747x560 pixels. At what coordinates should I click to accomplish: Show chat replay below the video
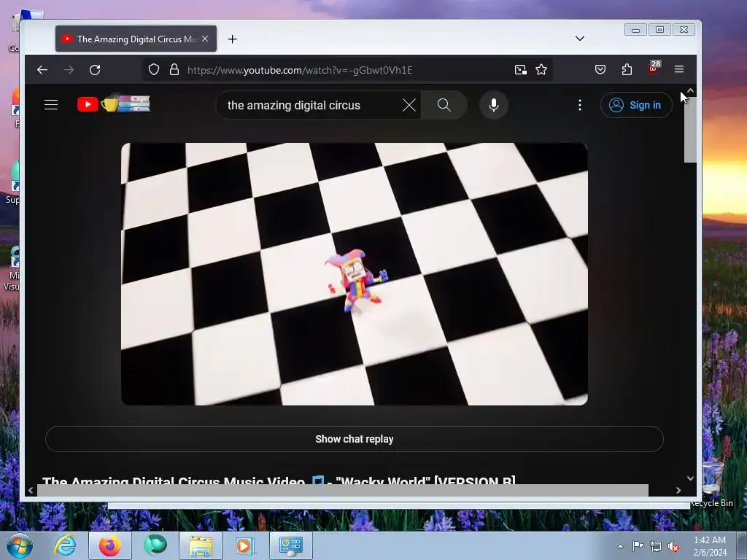355,439
